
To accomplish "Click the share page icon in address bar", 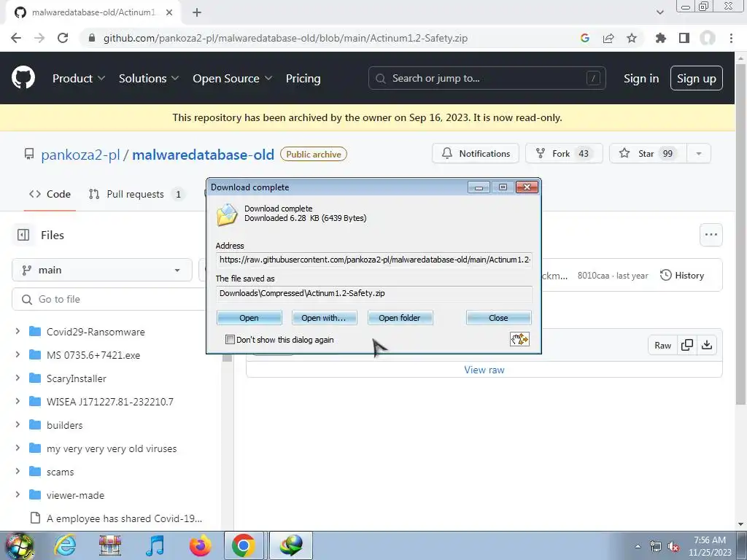I will point(608,38).
